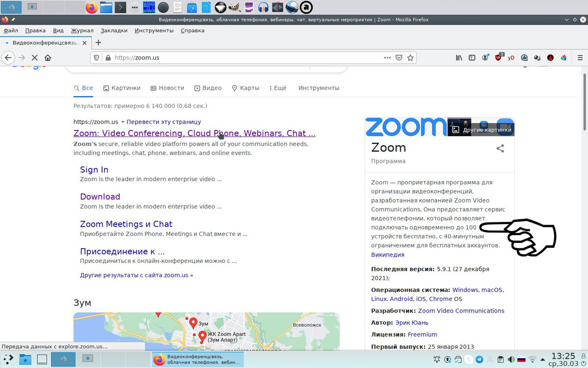Open the Журнал menu

pos(82,30)
